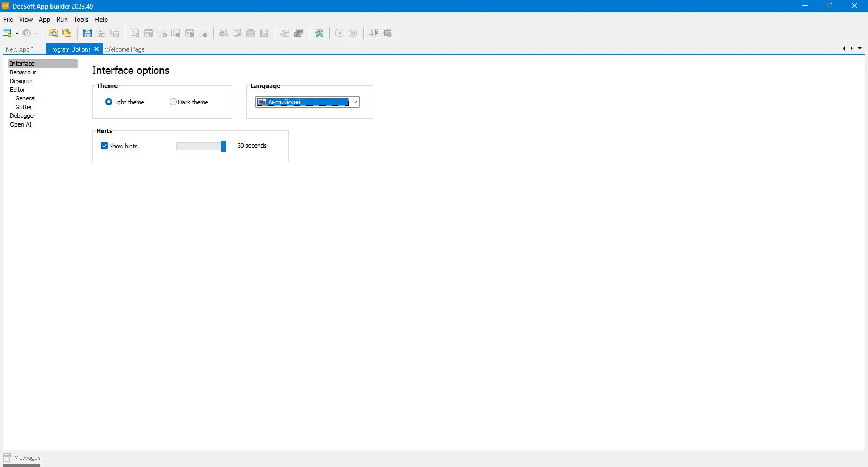The image size is (868, 467).
Task: Click the '30 seconds' hint duration text
Action: 252,146
